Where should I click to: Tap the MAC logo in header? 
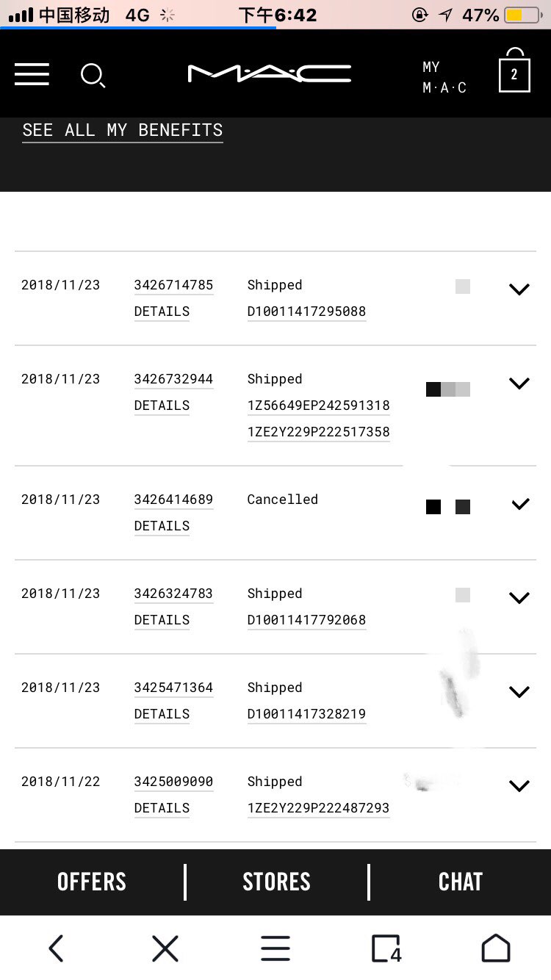point(270,73)
